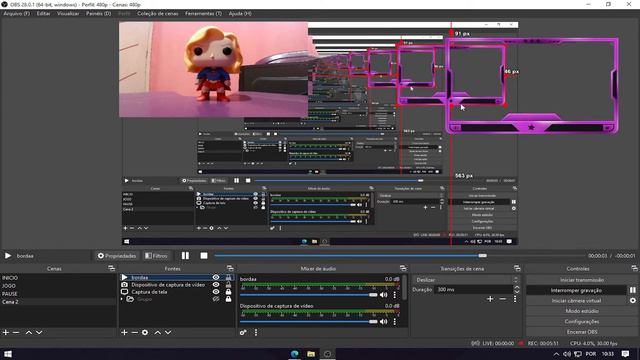Image resolution: width=640 pixels, height=360 pixels.
Task: Click the Duração 300 ms field
Action: [474, 289]
